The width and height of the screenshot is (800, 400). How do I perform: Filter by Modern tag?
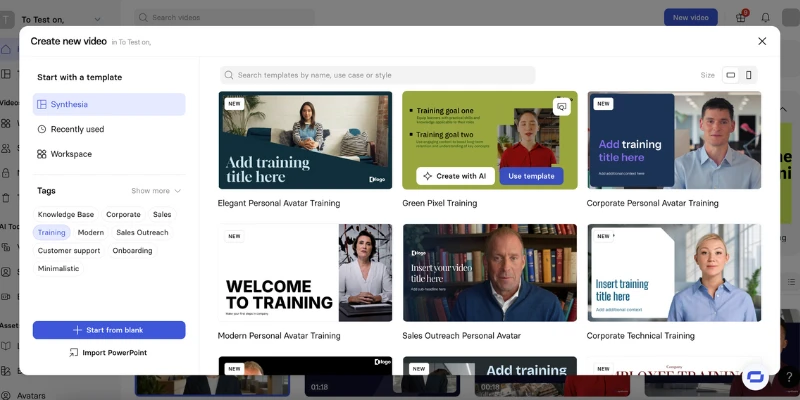click(x=91, y=232)
